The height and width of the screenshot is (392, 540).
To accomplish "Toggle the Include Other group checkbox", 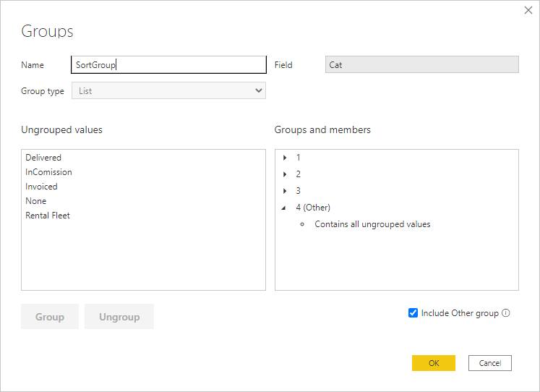I will (x=413, y=312).
